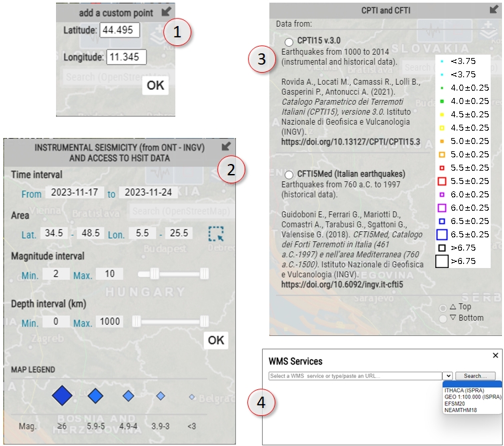Click the Time interval label

37,175
